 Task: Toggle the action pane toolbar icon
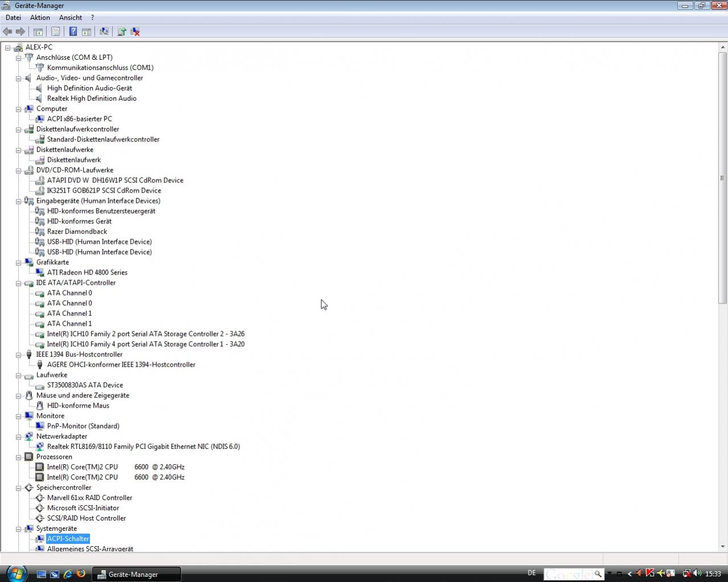(87, 31)
